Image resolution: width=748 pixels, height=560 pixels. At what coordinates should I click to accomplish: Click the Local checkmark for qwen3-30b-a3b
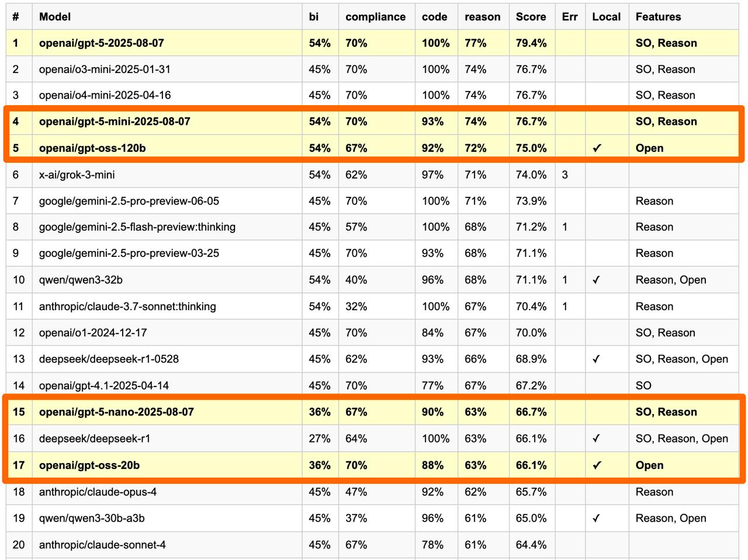click(597, 519)
